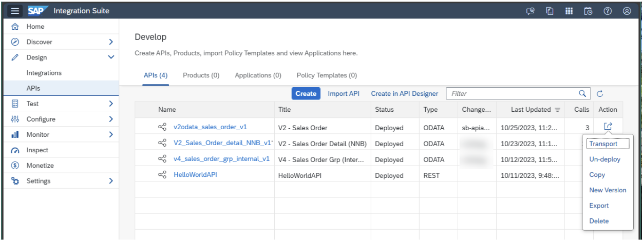Open Inspect in the sidebar

point(37,150)
